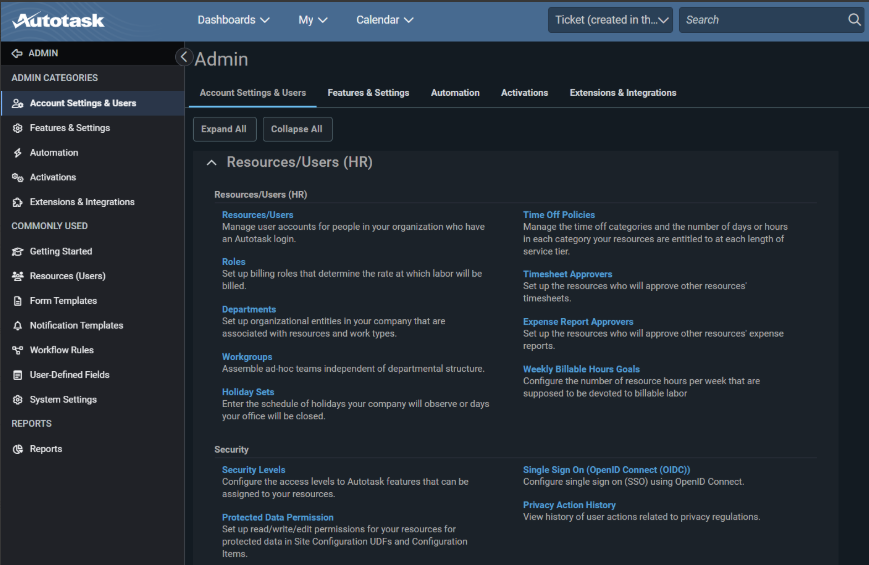Open the Roles link
This screenshot has height=565, width=869.
[x=233, y=262]
